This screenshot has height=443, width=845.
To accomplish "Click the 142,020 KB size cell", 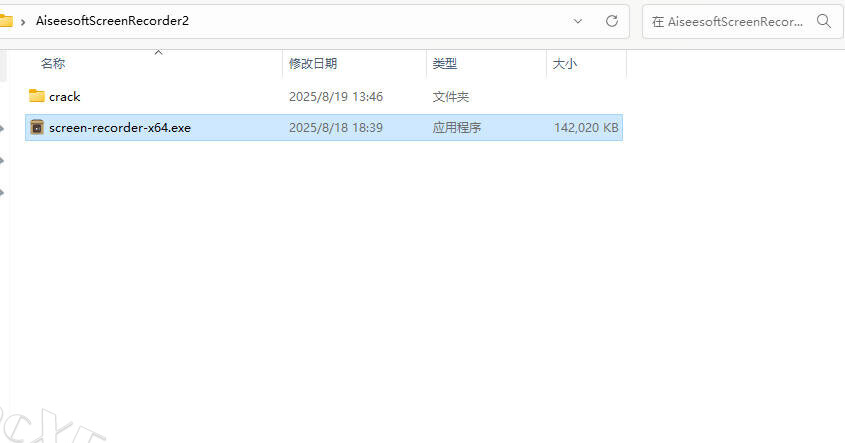I will [586, 128].
